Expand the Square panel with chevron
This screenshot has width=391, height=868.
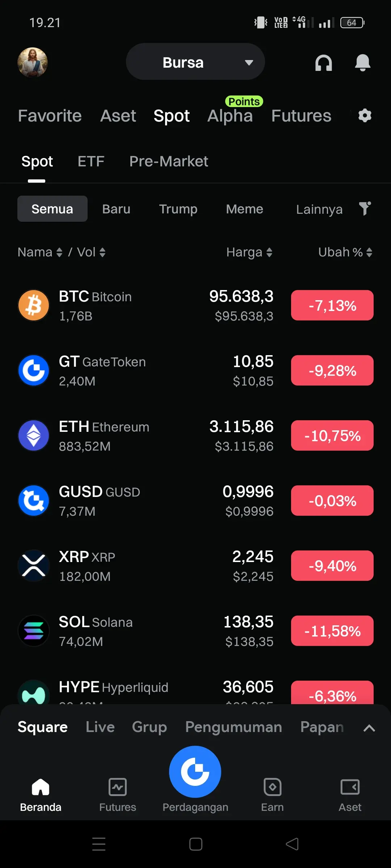click(369, 728)
